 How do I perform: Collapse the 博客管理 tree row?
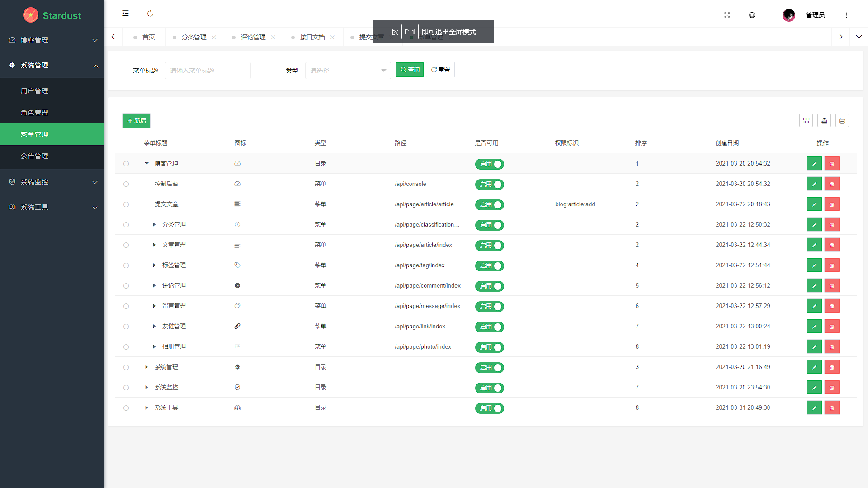coord(146,163)
